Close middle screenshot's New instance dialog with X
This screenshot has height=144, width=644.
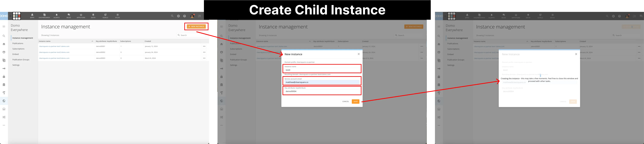click(x=358, y=54)
